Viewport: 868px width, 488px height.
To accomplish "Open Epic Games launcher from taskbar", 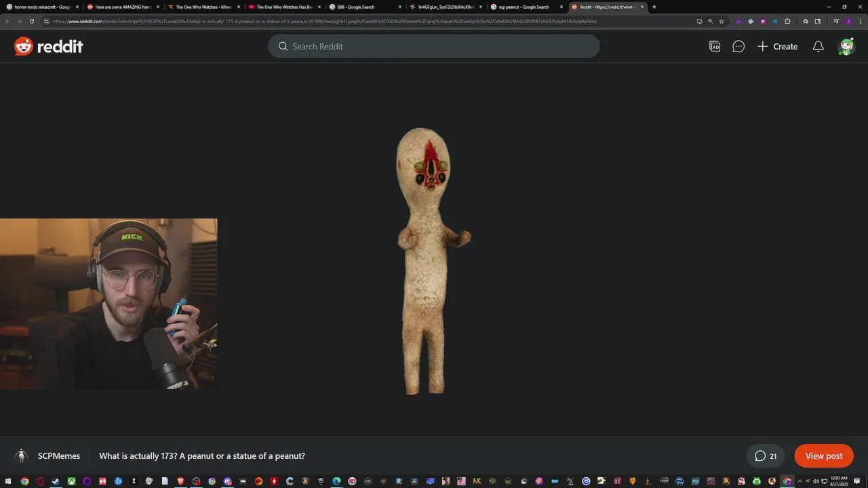I will [321, 481].
